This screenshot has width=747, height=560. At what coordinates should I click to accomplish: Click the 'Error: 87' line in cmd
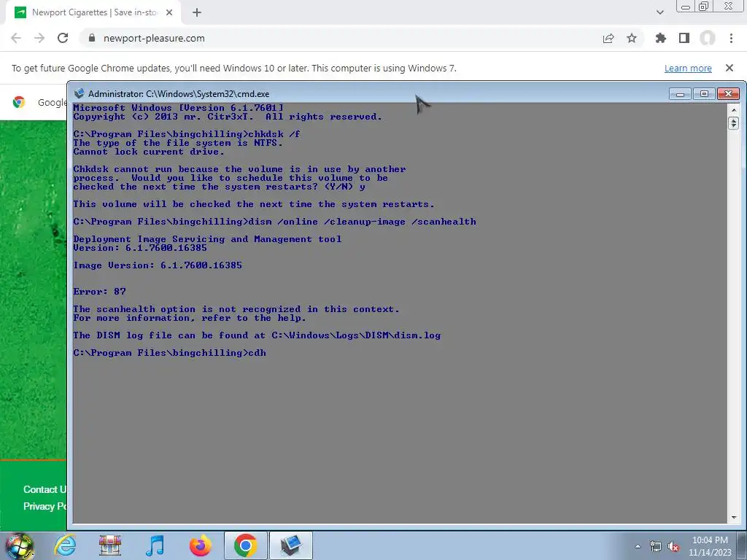(99, 292)
